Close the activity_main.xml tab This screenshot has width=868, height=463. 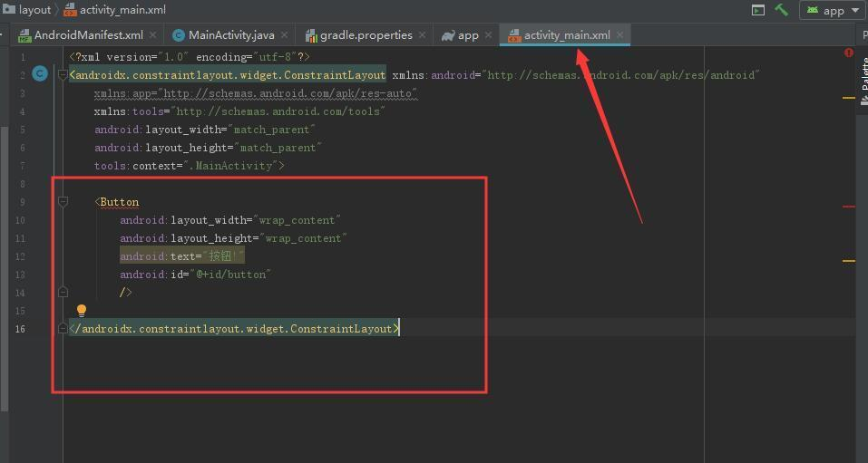tap(620, 34)
